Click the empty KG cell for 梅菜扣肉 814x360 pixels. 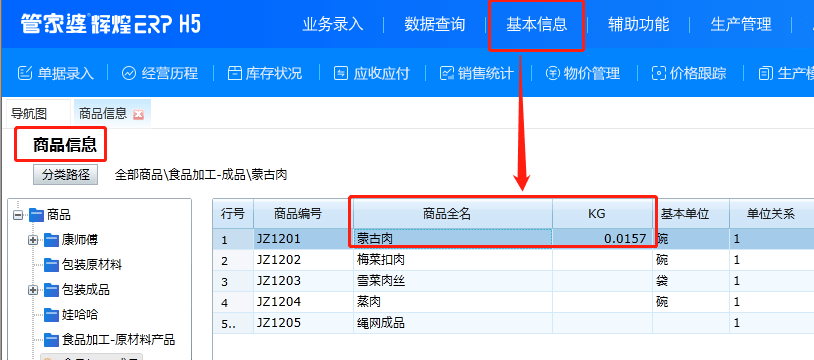point(603,260)
